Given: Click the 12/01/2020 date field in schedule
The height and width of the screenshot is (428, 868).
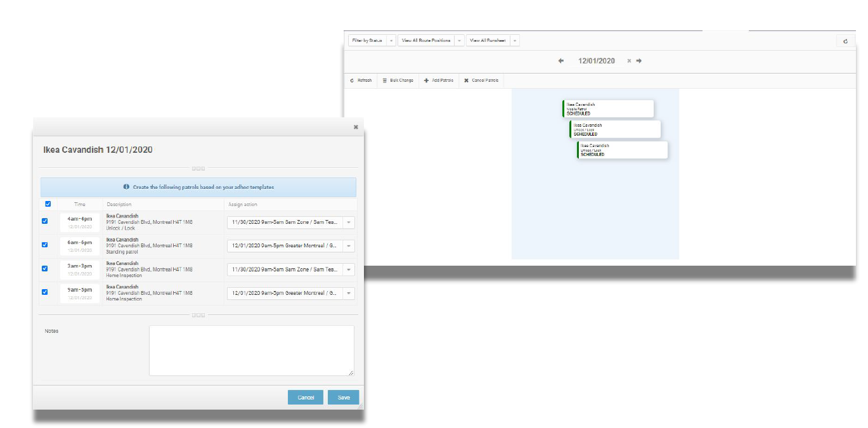Looking at the screenshot, I should pyautogui.click(x=597, y=61).
